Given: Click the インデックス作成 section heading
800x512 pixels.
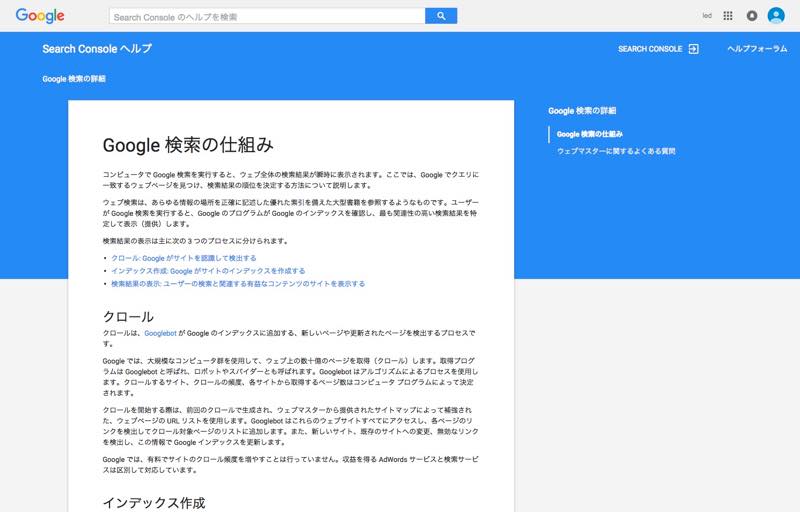Looking at the screenshot, I should (x=154, y=503).
